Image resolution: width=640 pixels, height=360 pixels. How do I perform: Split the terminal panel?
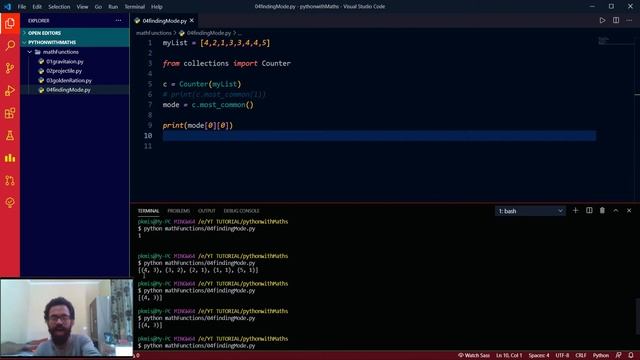click(x=589, y=211)
